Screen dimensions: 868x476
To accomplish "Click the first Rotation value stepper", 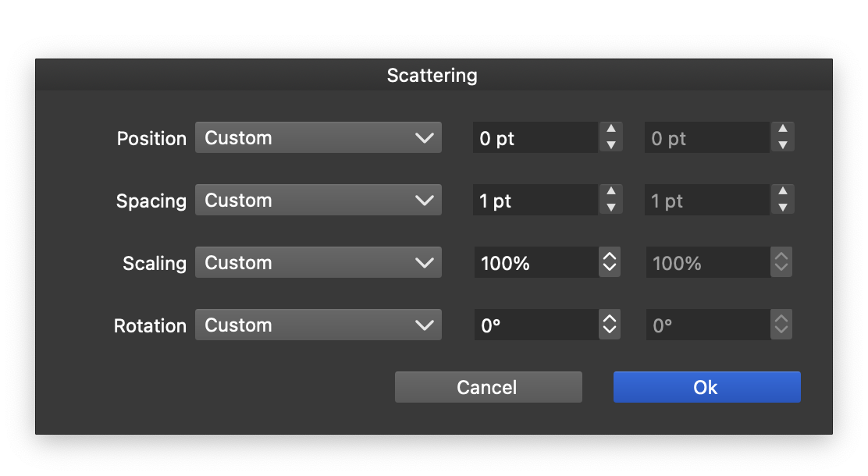I will pyautogui.click(x=610, y=325).
